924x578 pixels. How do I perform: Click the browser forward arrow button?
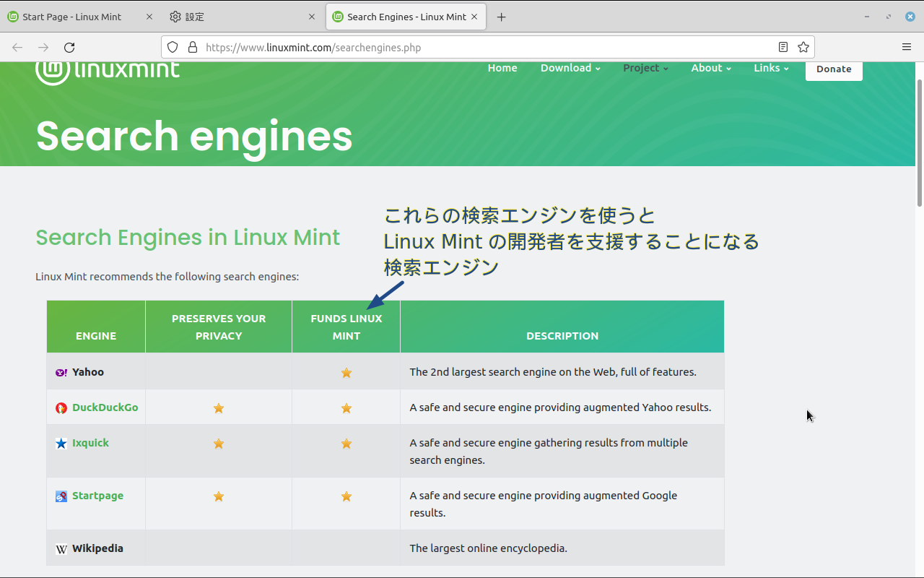coord(43,47)
